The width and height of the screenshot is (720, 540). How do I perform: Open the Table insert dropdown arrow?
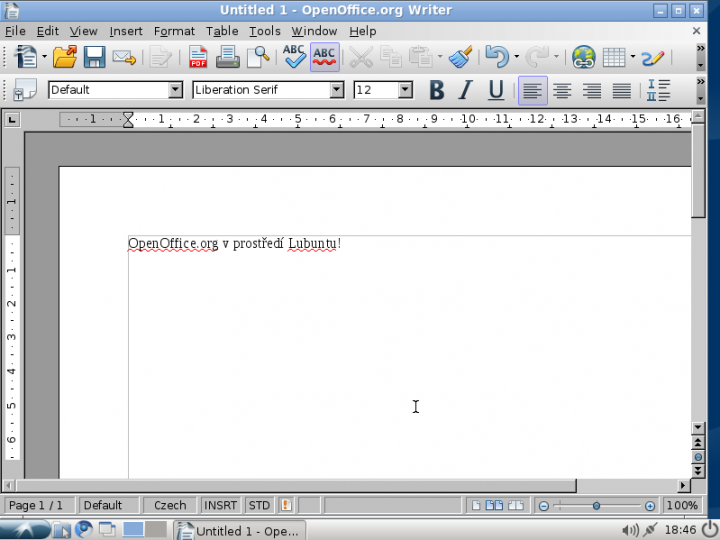(633, 57)
